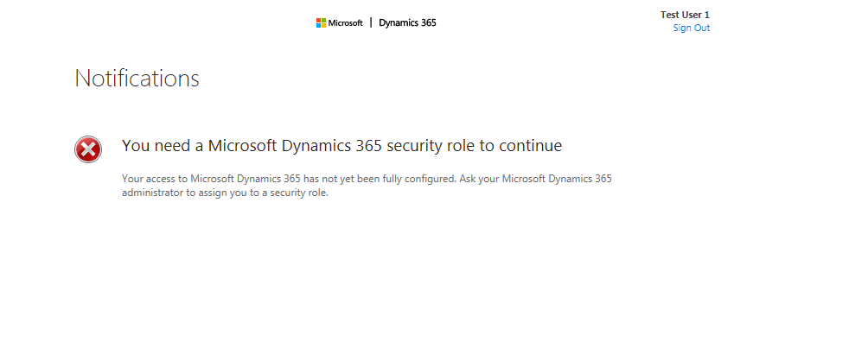Click the access not configured description

[367, 186]
